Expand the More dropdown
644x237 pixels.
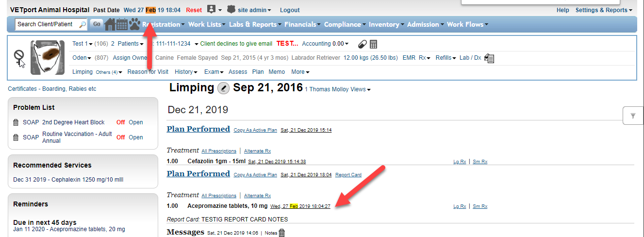coord(300,72)
